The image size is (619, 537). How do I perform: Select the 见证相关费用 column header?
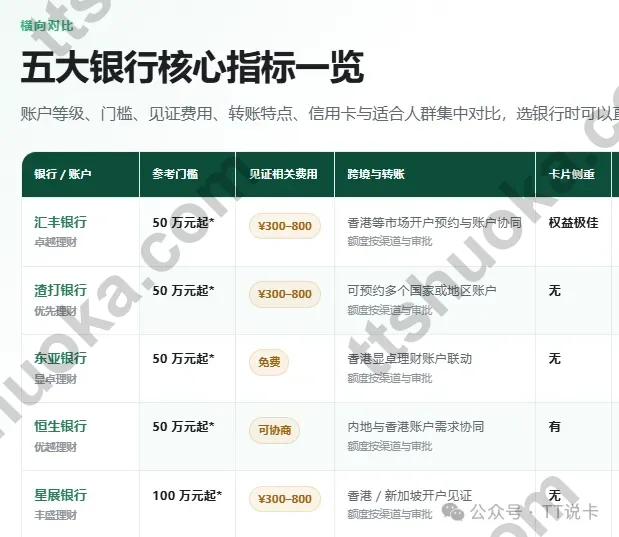pyautogui.click(x=283, y=174)
